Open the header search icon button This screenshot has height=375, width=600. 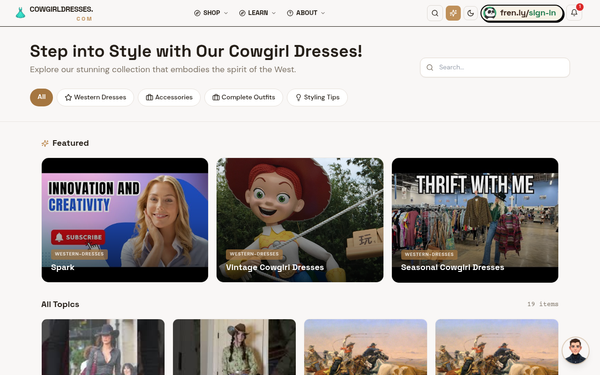tap(435, 13)
